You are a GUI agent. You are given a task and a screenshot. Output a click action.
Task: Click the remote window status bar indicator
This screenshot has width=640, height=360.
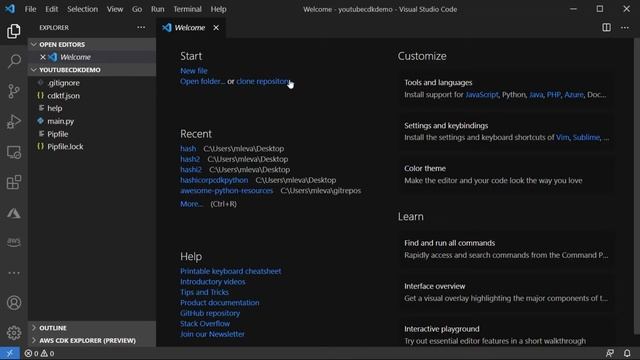point(10,353)
